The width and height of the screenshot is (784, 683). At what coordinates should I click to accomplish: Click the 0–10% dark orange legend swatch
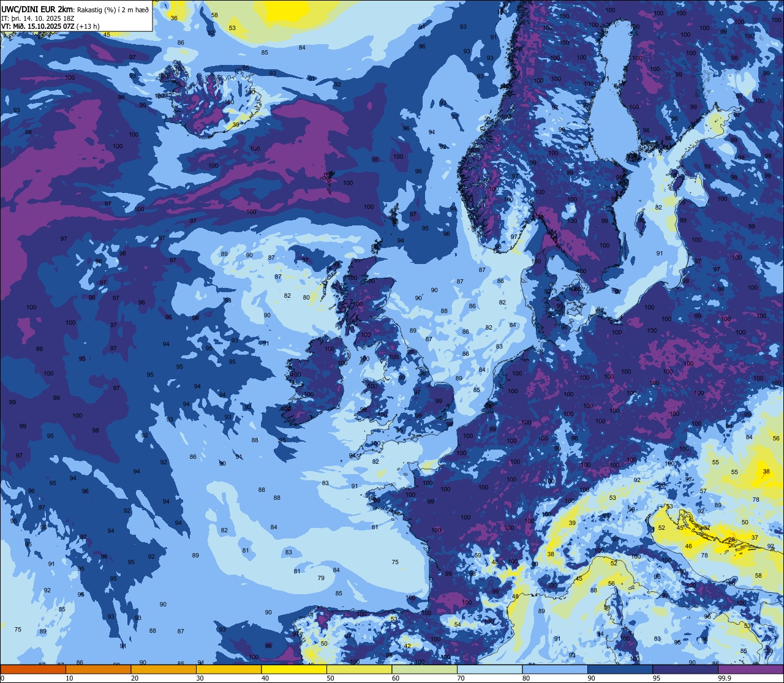[x=33, y=669]
